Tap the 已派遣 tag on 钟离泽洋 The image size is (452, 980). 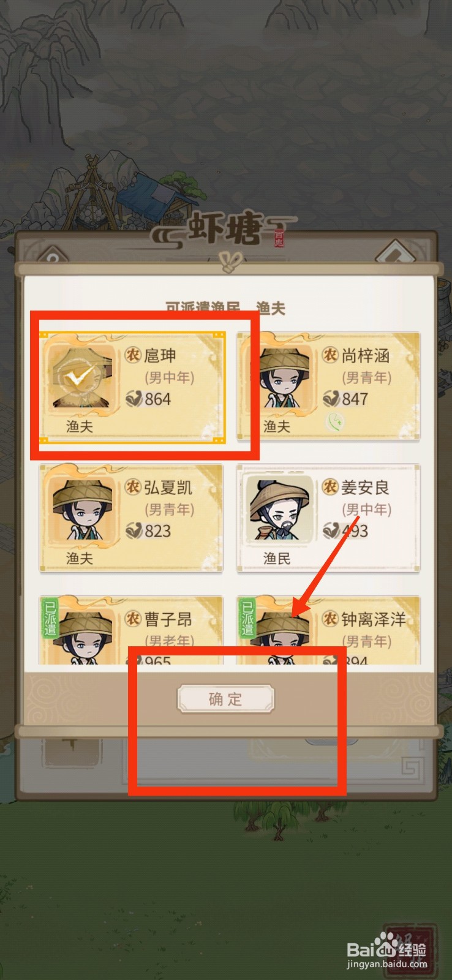[247, 618]
